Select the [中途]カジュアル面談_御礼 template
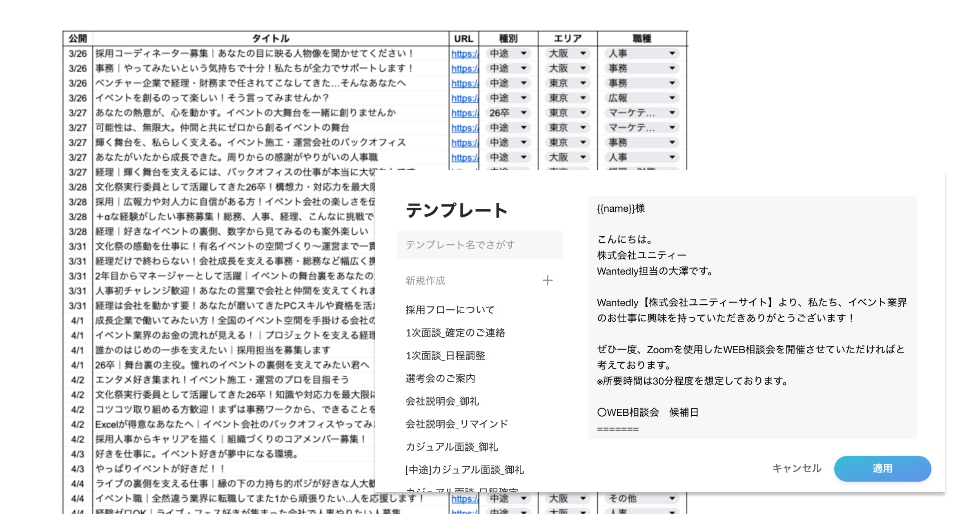 coord(464,470)
